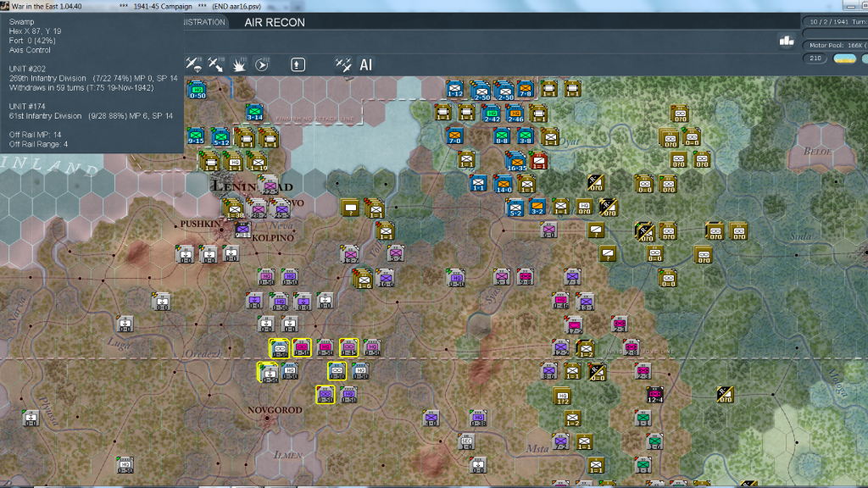Select the air transport paratrooper mode icon

click(x=193, y=64)
